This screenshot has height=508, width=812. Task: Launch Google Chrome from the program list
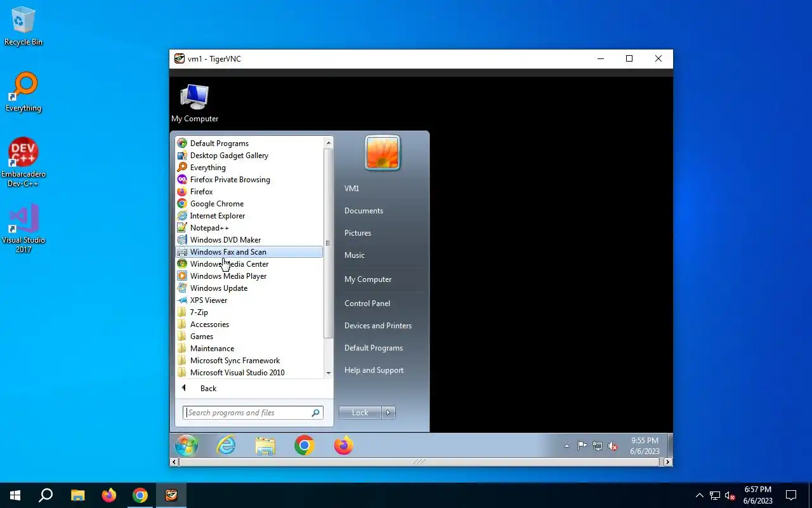249,204
